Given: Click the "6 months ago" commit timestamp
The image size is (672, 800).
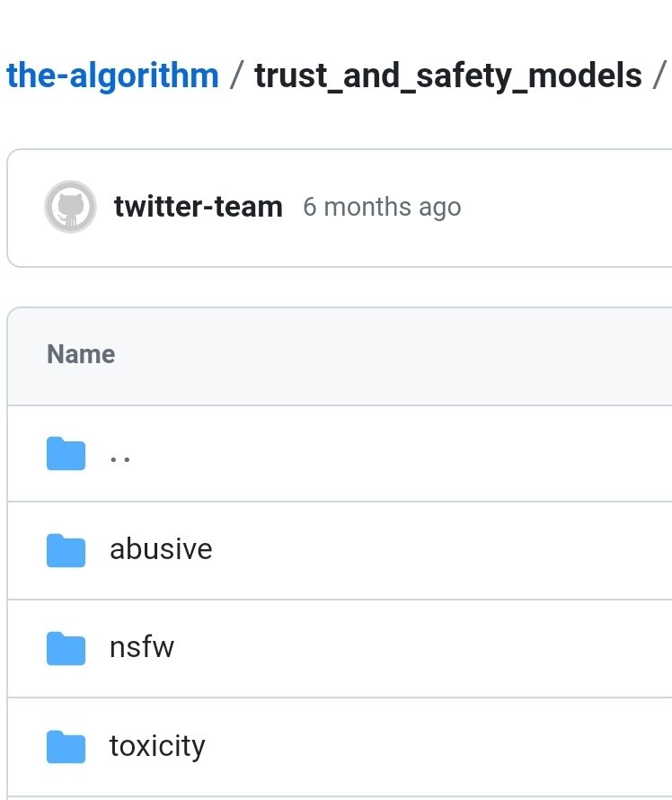Looking at the screenshot, I should coord(382,208).
